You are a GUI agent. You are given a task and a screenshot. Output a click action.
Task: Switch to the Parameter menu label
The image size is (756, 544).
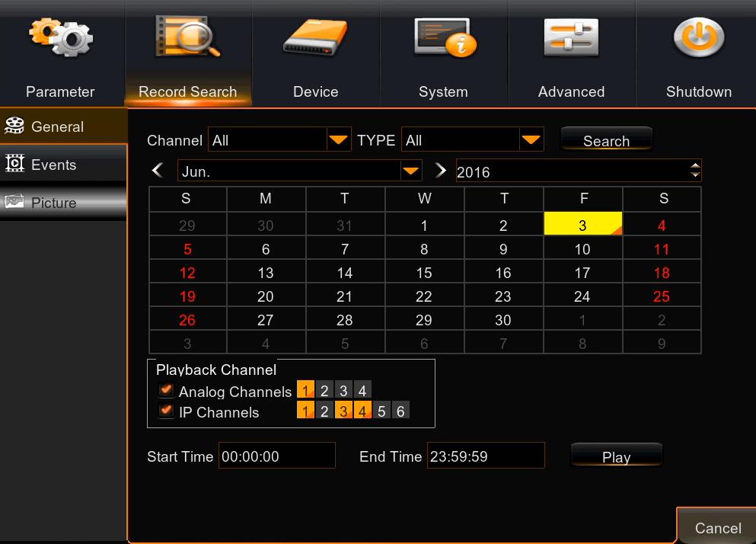[x=60, y=91]
